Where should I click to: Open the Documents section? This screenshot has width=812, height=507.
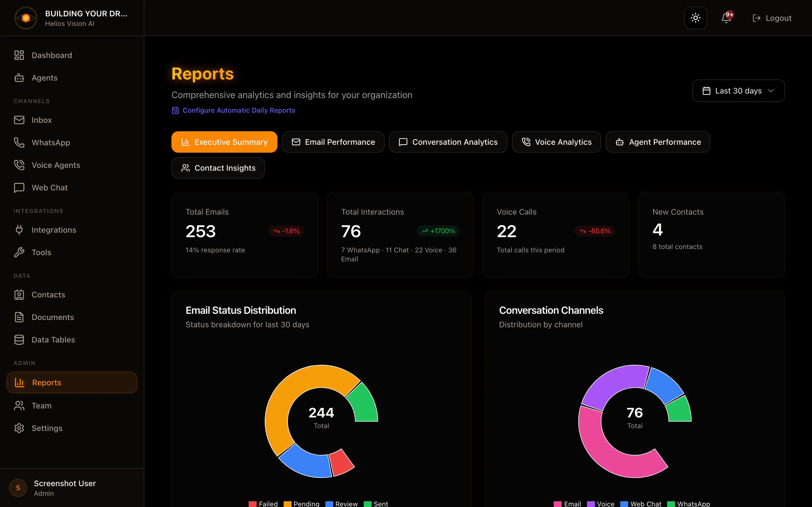[x=53, y=317]
